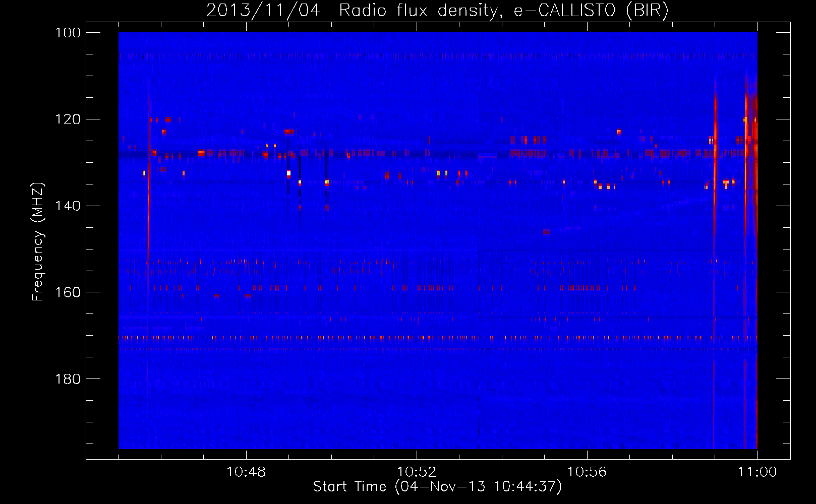816x504 pixels.
Task: Click the 160 frequency tick label
Action: click(67, 293)
